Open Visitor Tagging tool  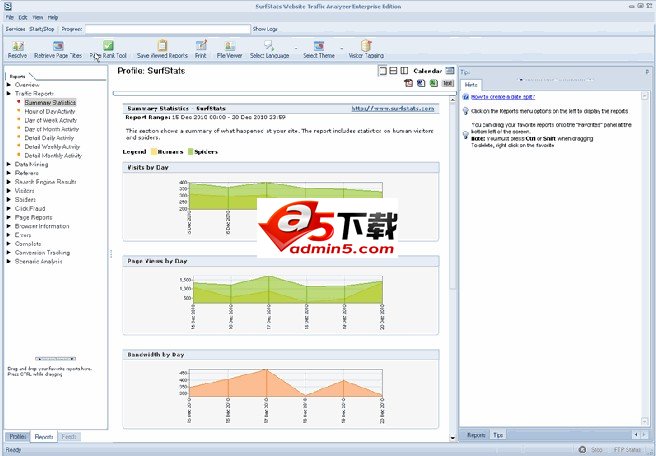[x=366, y=46]
